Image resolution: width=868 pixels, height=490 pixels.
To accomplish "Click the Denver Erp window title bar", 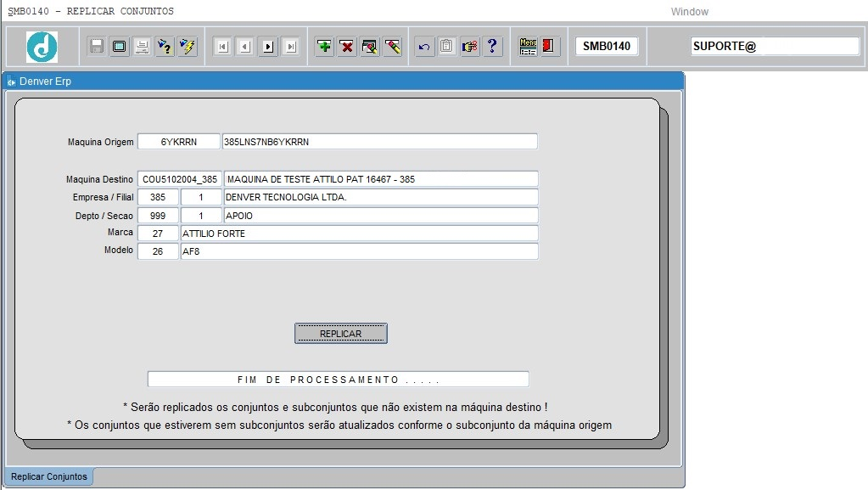I will point(344,81).
